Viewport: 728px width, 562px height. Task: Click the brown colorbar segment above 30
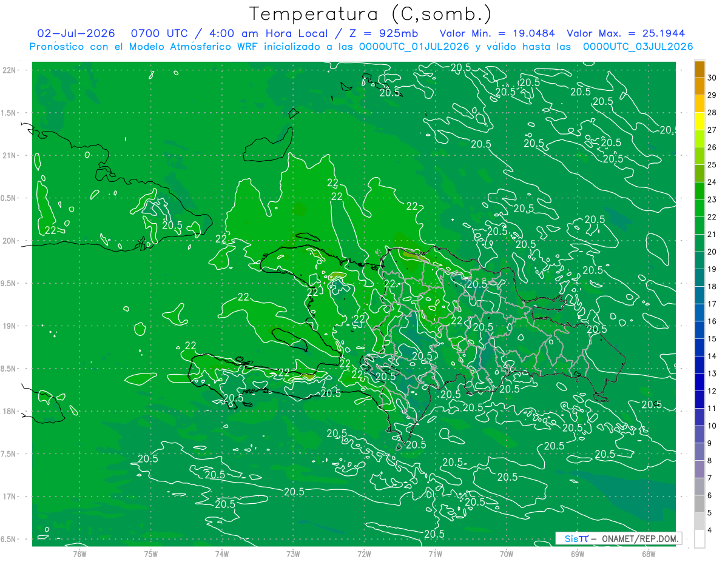coord(699,69)
